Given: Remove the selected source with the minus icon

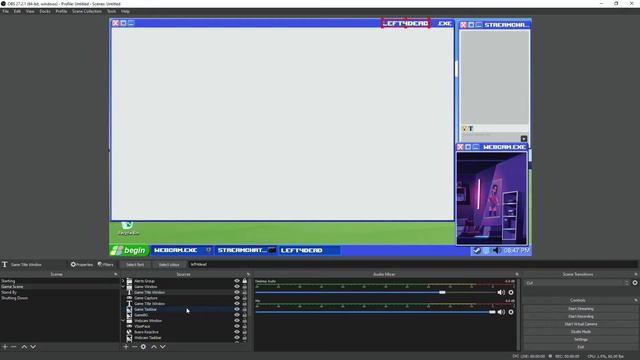Looking at the screenshot, I should click(x=134, y=347).
